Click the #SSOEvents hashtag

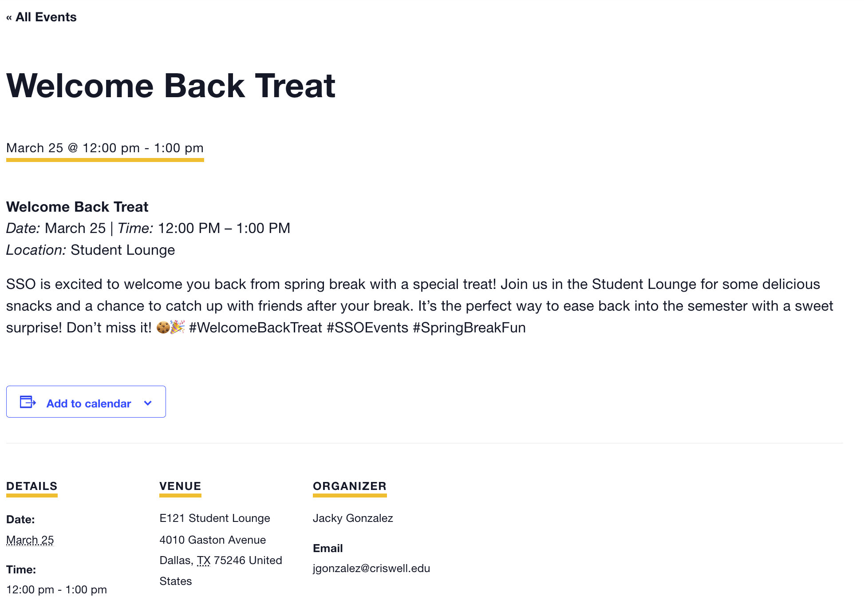(x=367, y=328)
